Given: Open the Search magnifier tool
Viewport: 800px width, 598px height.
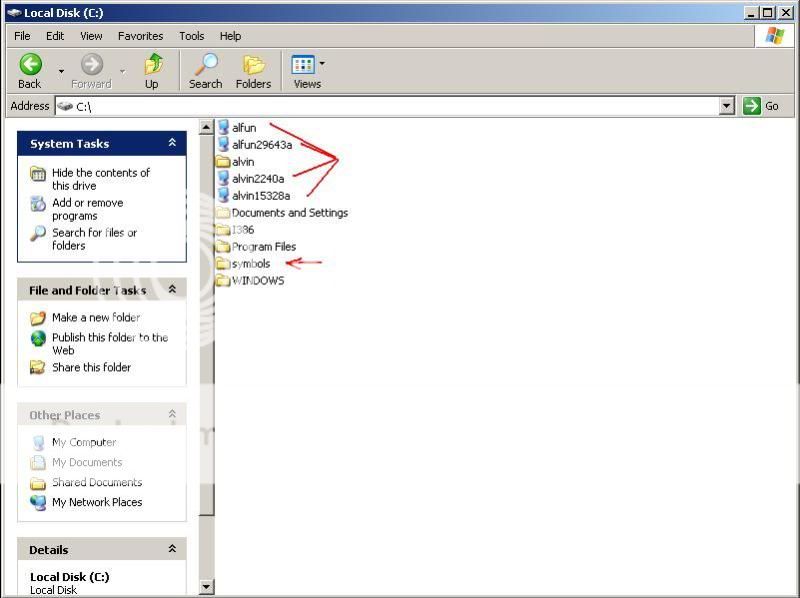Looking at the screenshot, I should tap(206, 65).
